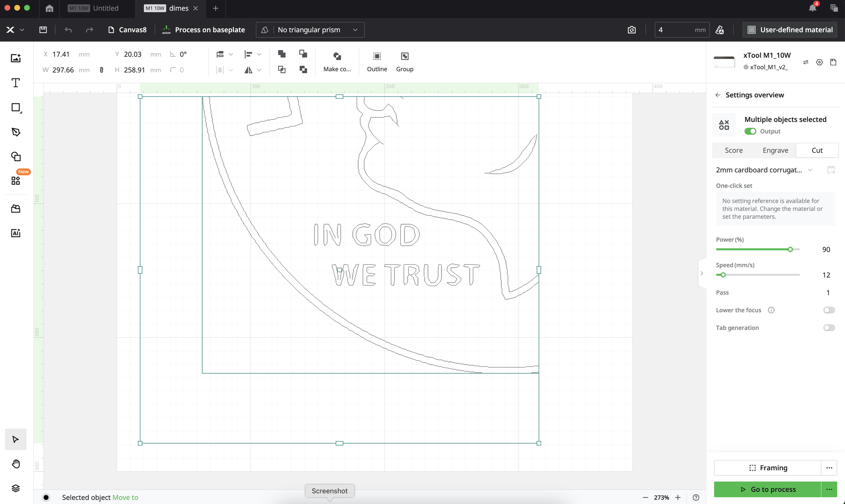Click the Outline tool

377,62
